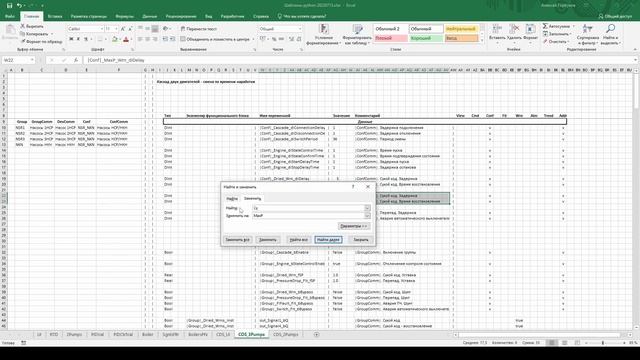Open the font size dropdown

[x=116, y=29]
